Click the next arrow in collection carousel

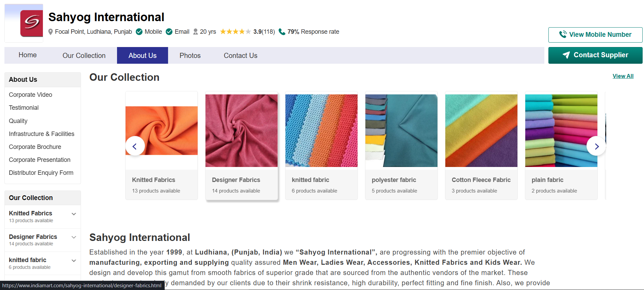pyautogui.click(x=596, y=146)
